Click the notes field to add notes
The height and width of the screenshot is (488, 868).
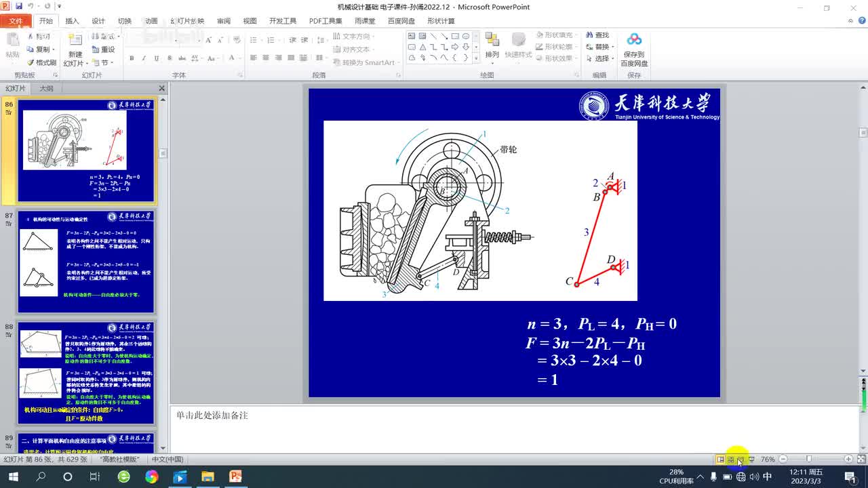click(x=513, y=430)
